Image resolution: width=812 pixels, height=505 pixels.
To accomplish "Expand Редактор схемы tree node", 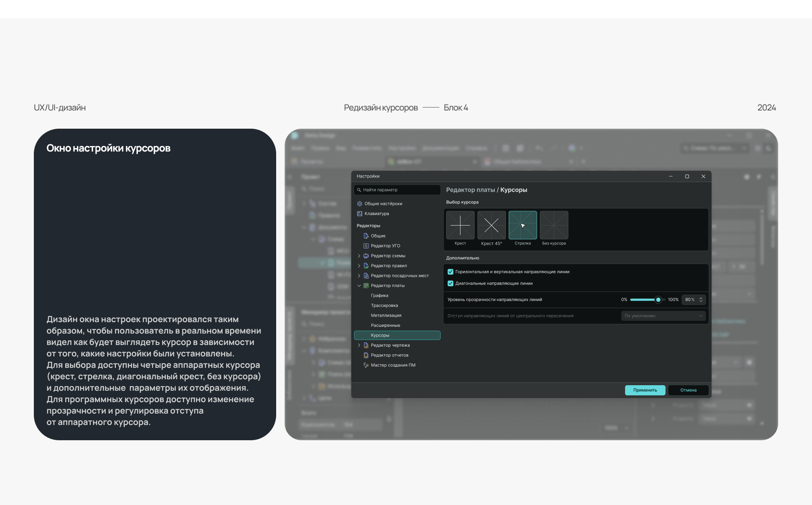I will (x=359, y=256).
